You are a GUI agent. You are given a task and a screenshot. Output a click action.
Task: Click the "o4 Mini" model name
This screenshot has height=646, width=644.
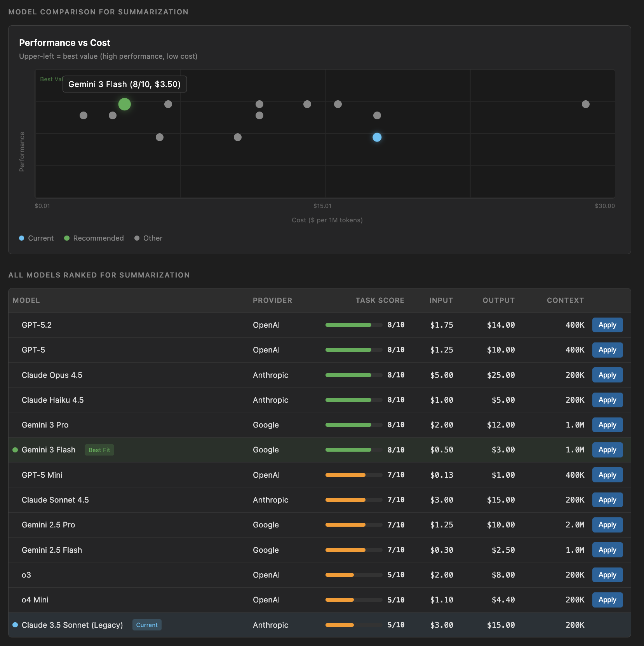pyautogui.click(x=35, y=600)
